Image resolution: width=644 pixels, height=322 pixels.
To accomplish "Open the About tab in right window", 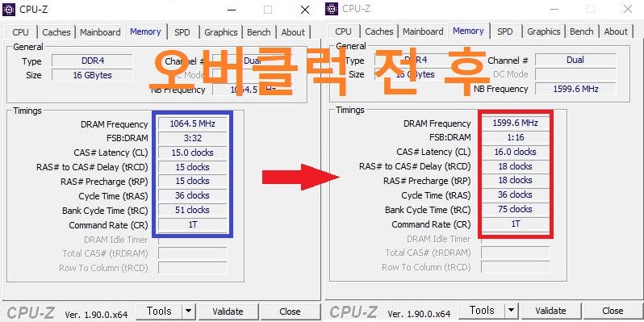I will click(x=616, y=31).
